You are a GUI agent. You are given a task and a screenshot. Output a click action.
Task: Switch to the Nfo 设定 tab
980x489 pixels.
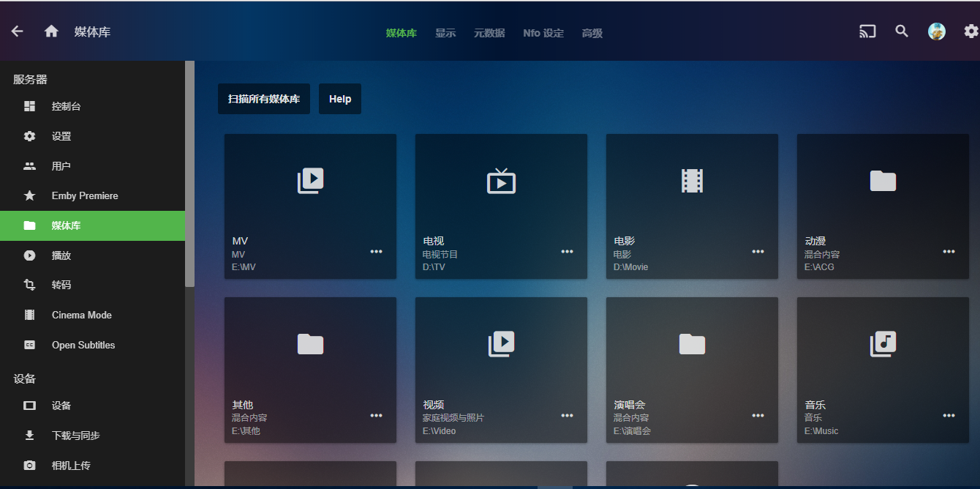[x=543, y=33]
